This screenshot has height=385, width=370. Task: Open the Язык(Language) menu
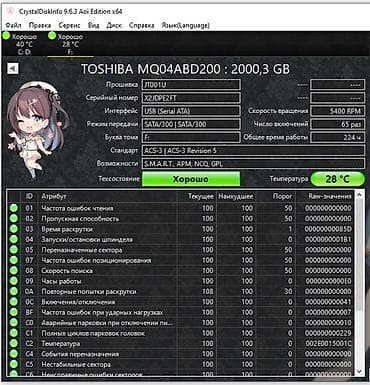click(185, 25)
